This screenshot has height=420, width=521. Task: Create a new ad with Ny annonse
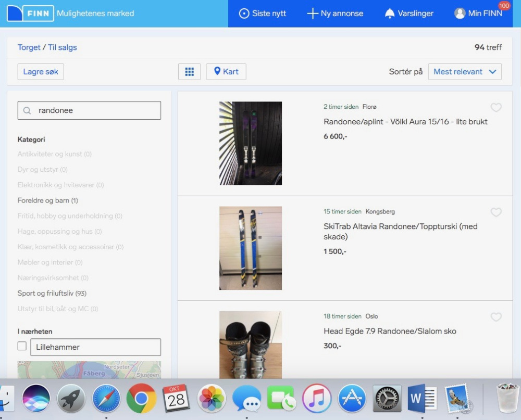click(335, 14)
